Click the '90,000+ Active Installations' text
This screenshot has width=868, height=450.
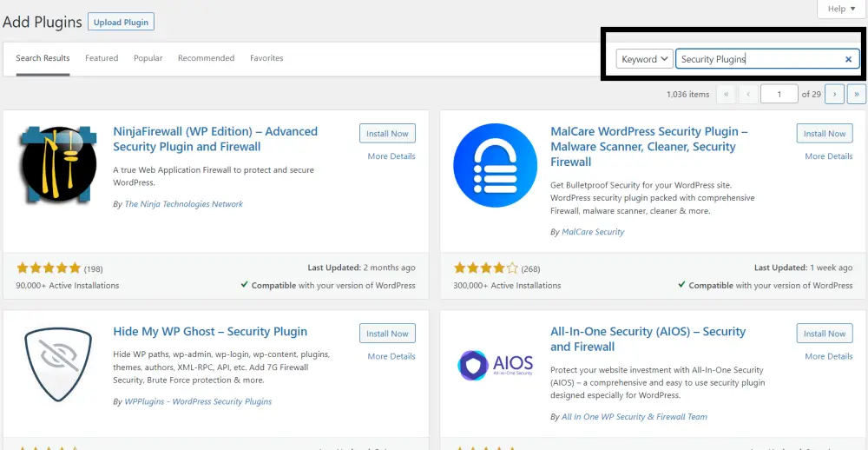point(68,286)
